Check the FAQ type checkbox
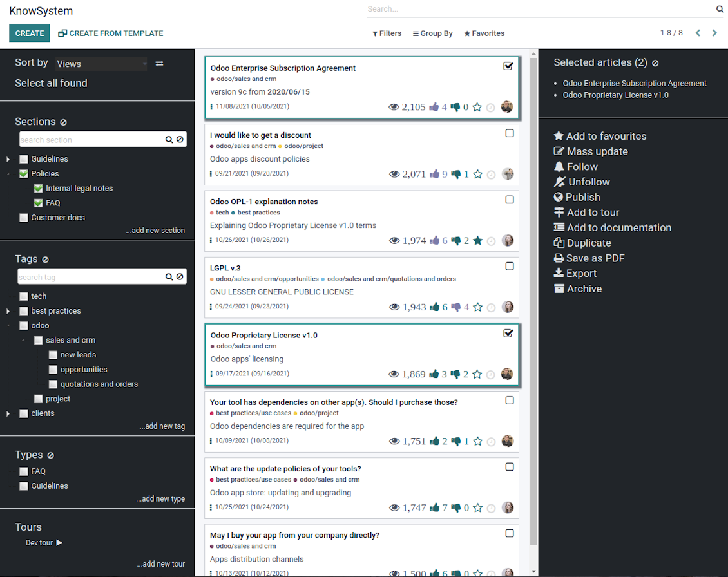Screen dimensions: 728x577 tap(24, 471)
